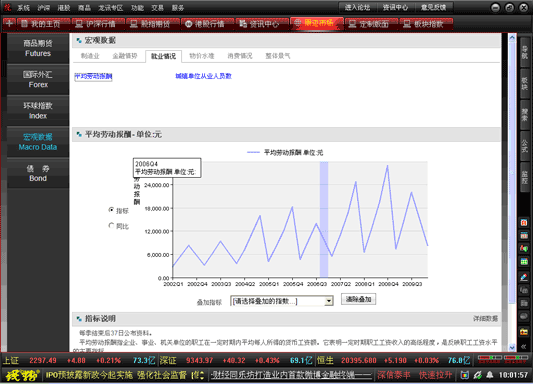Click the pencil drawing icon in right sidebar
Viewport: 533px width, 384px height.
[x=524, y=277]
